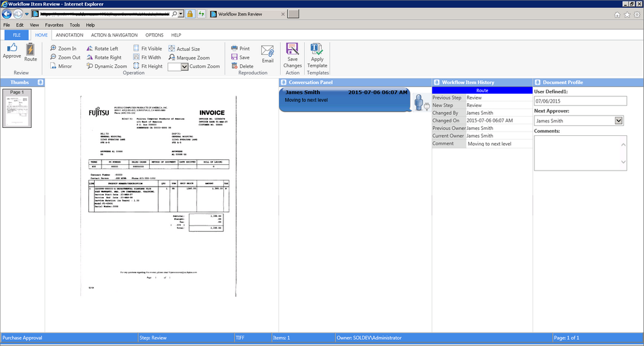This screenshot has width=644, height=346.
Task: Click the Approve thumbs-up icon
Action: point(12,48)
